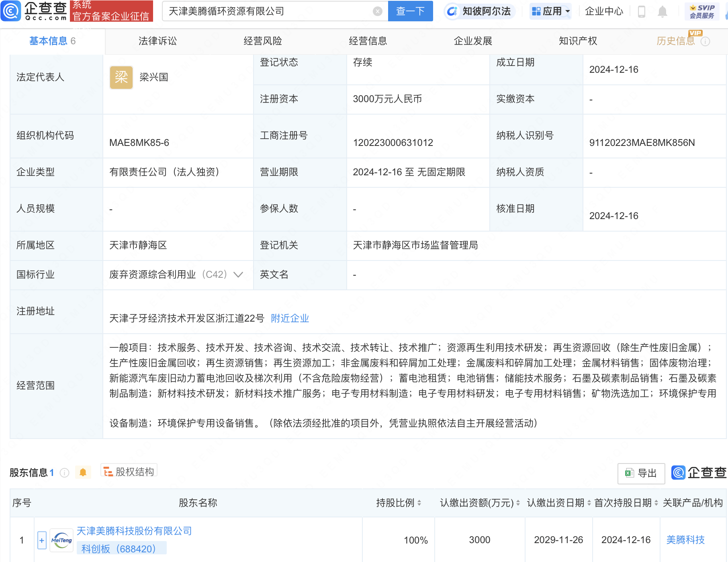
Task: Click the Qichacha logo in the header
Action: [x=34, y=11]
